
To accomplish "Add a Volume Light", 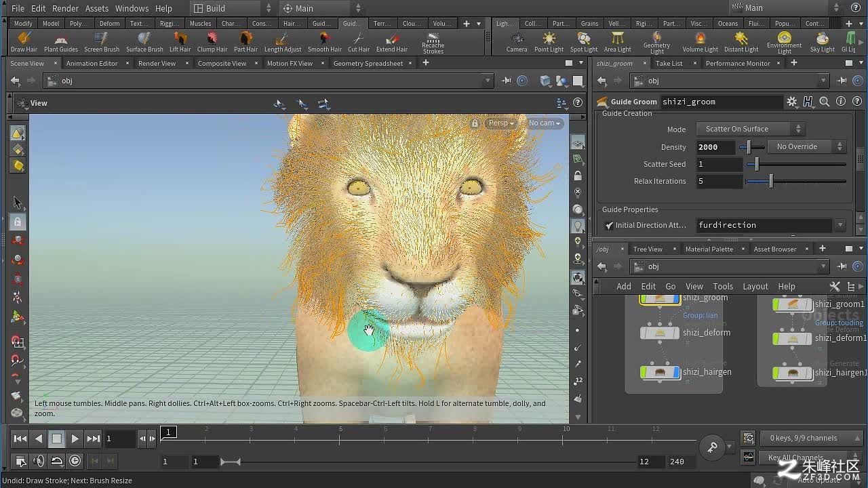I will coord(700,42).
